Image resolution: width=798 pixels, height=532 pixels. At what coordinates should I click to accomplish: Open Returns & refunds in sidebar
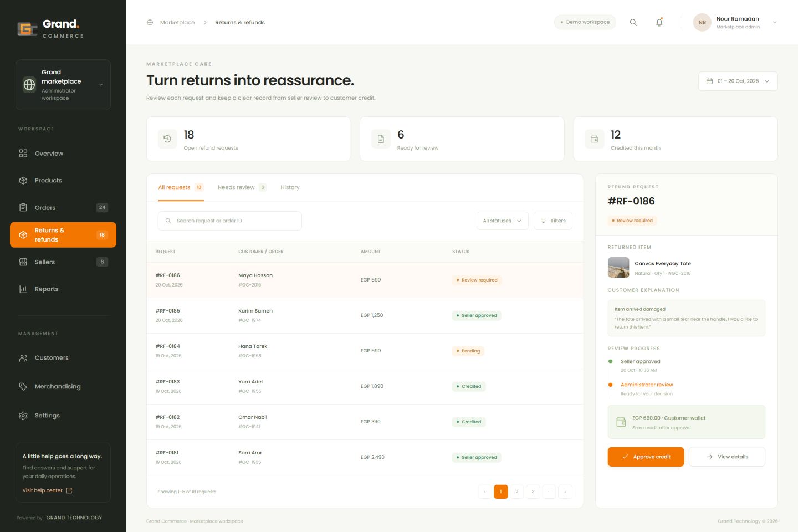(63, 235)
